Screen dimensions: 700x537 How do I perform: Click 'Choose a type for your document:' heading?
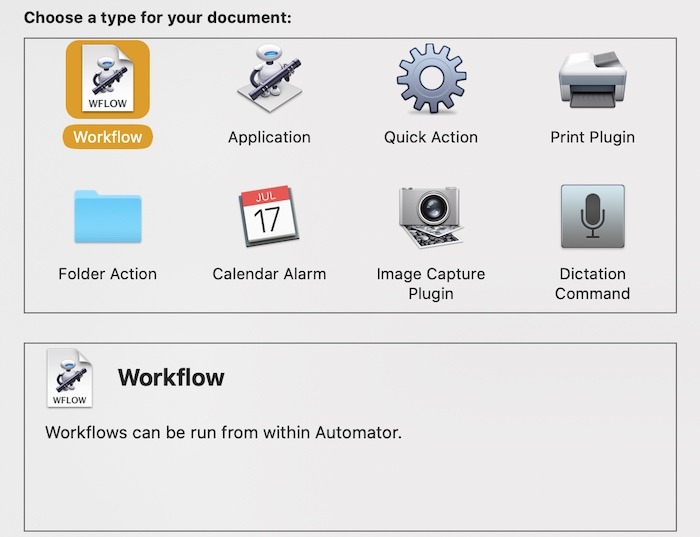[158, 18]
